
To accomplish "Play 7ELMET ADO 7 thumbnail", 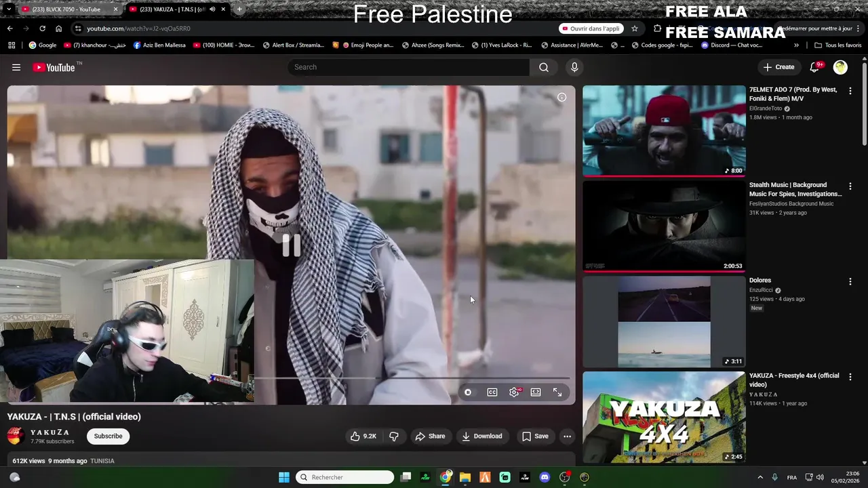I will click(664, 131).
